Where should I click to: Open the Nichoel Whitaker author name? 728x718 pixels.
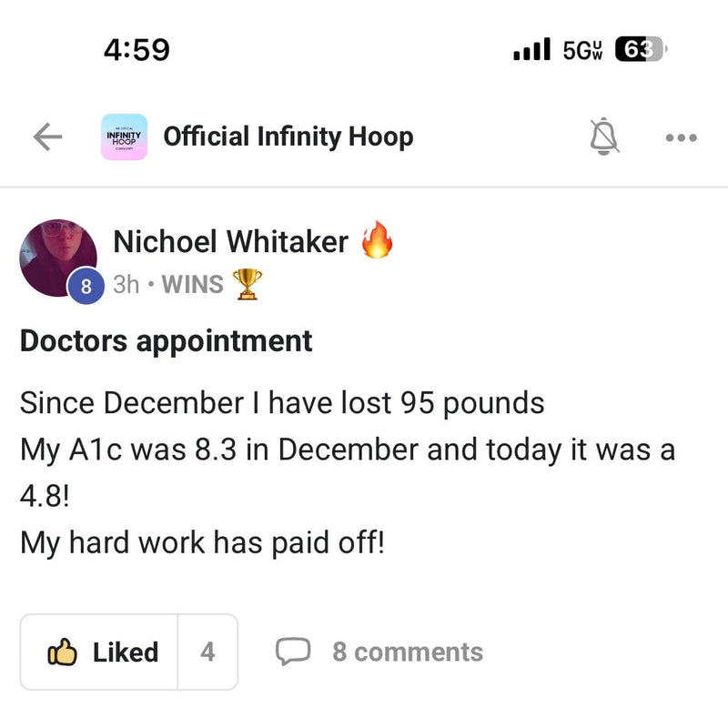(x=230, y=242)
